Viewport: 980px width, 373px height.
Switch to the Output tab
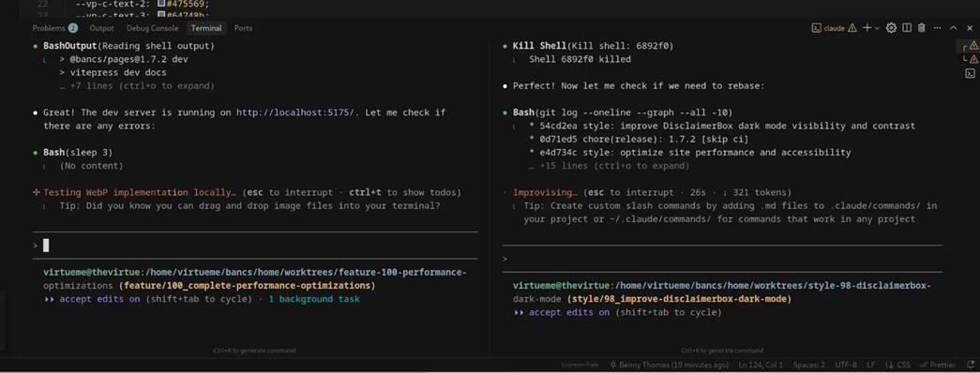[101, 28]
